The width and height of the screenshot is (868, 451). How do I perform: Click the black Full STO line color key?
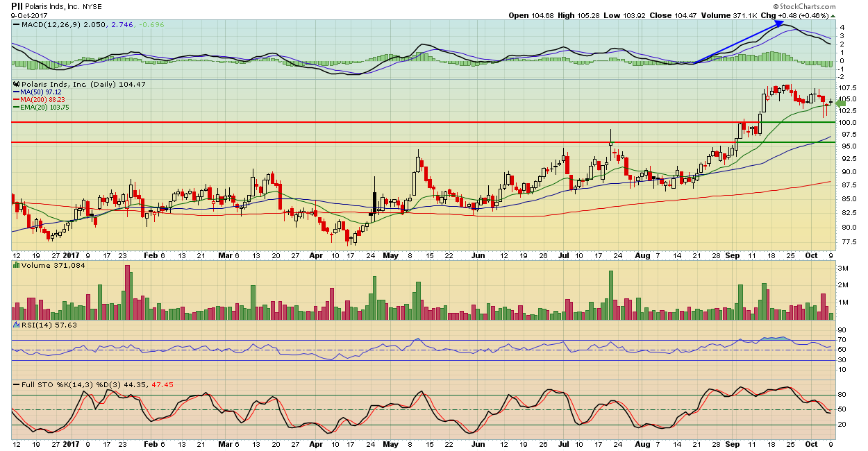16,384
